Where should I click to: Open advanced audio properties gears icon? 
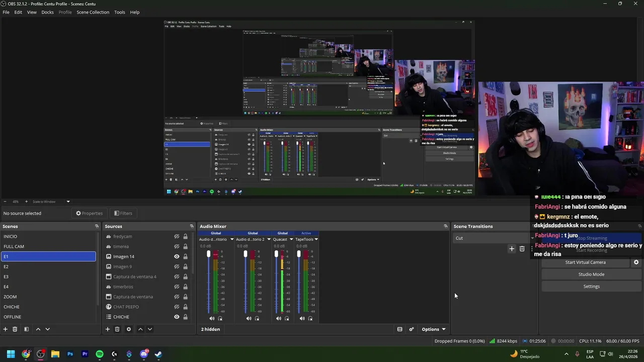click(412, 329)
